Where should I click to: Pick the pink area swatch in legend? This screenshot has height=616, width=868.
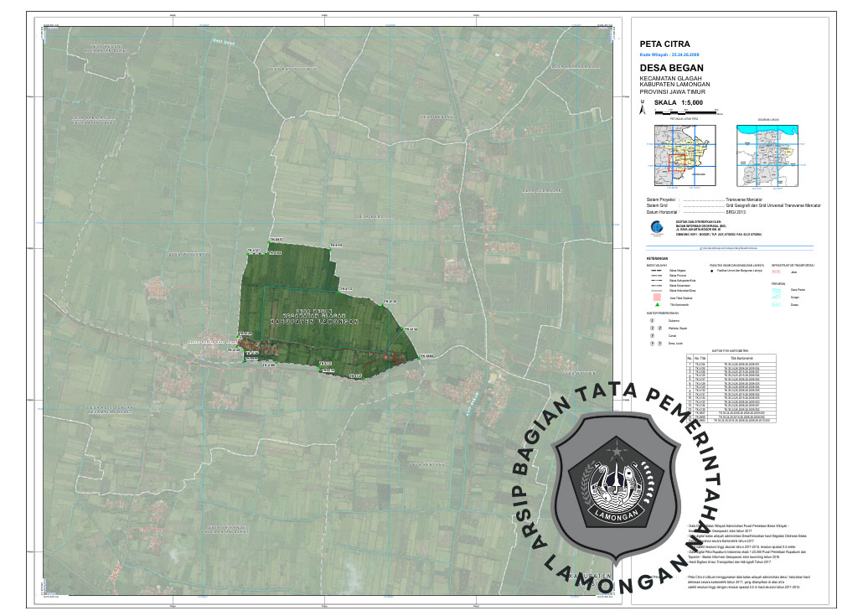(x=658, y=298)
